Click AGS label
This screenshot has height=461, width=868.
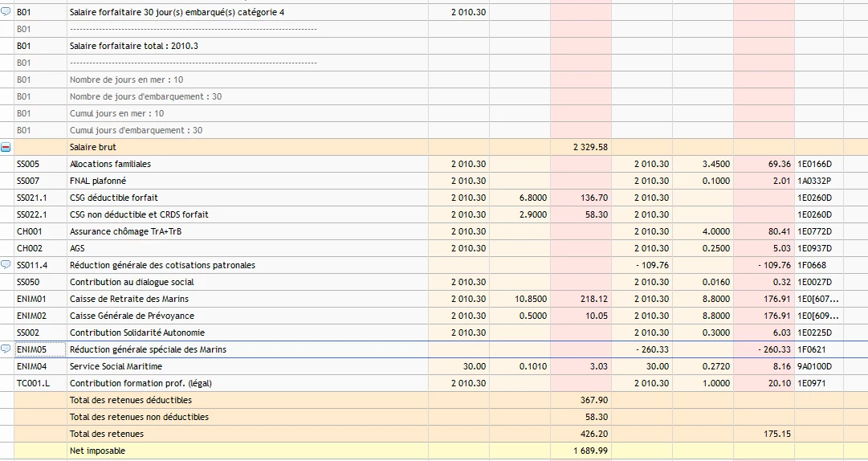click(78, 248)
